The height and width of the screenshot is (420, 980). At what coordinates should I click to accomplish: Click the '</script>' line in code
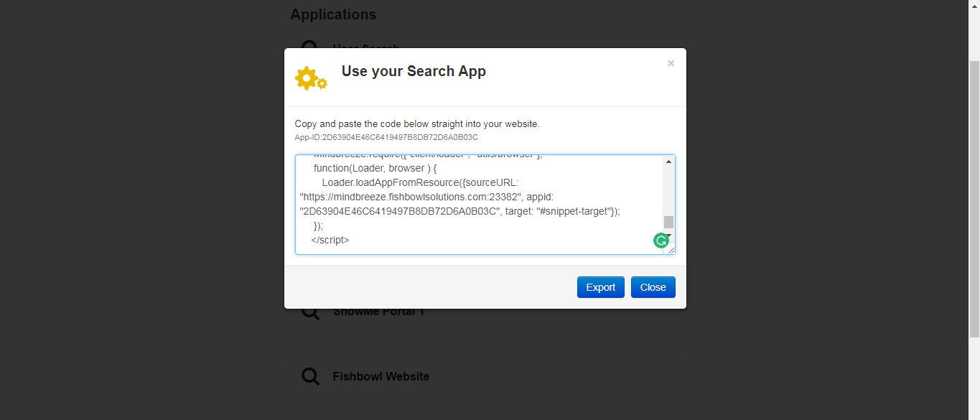click(330, 240)
